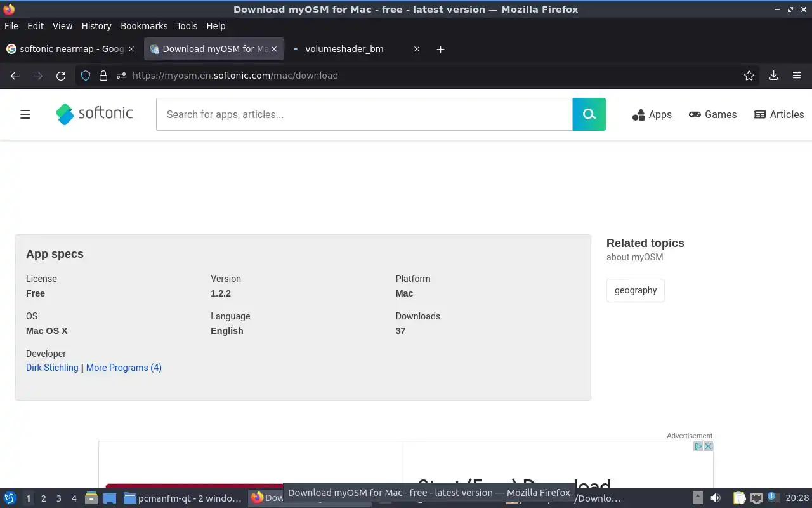This screenshot has width=812, height=508.
Task: Bookmark this page with the star icon
Action: point(749,76)
